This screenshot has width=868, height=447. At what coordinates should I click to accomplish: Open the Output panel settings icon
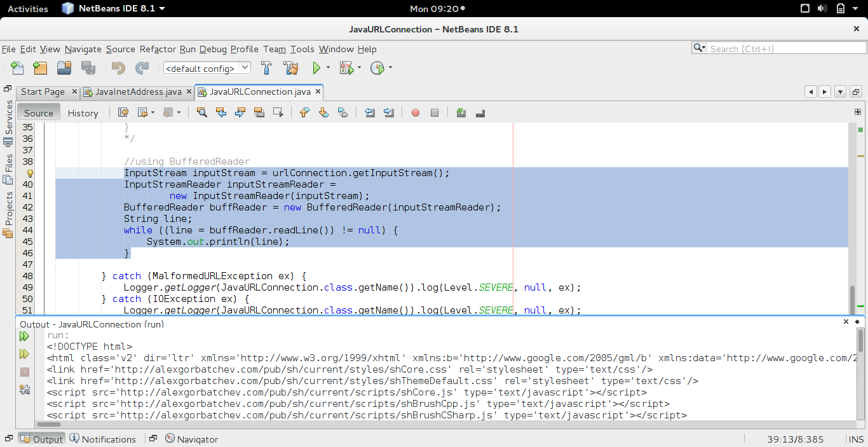click(x=25, y=389)
